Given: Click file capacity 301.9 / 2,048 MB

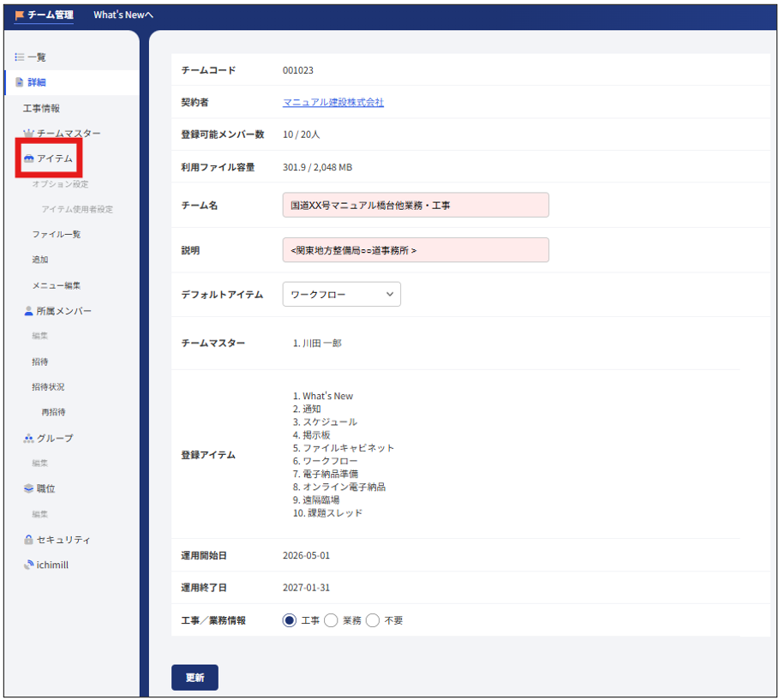Looking at the screenshot, I should coord(317,167).
